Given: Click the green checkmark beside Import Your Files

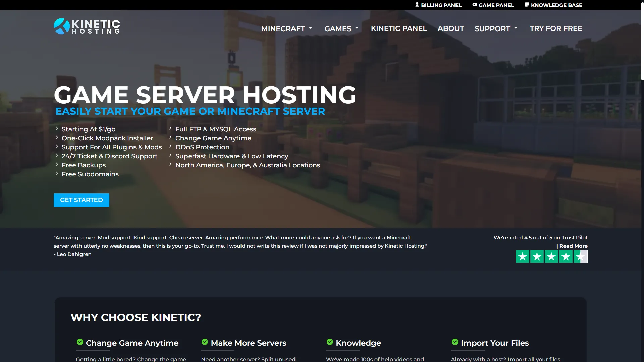Looking at the screenshot, I should click(x=455, y=342).
